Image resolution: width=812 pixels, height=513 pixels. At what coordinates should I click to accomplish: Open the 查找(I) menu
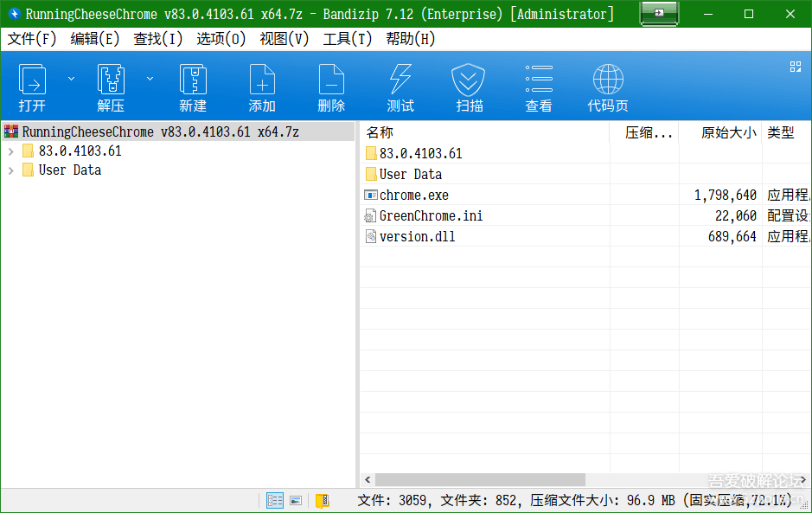click(158, 39)
